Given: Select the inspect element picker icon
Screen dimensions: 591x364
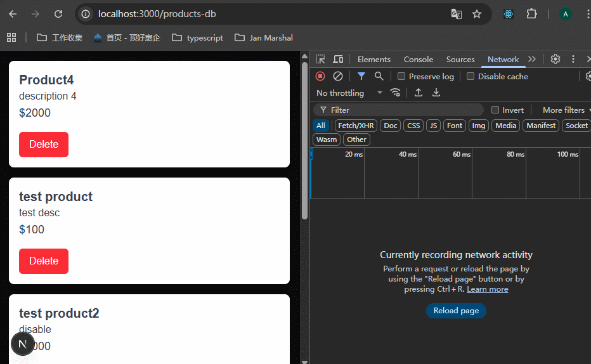Looking at the screenshot, I should click(320, 59).
